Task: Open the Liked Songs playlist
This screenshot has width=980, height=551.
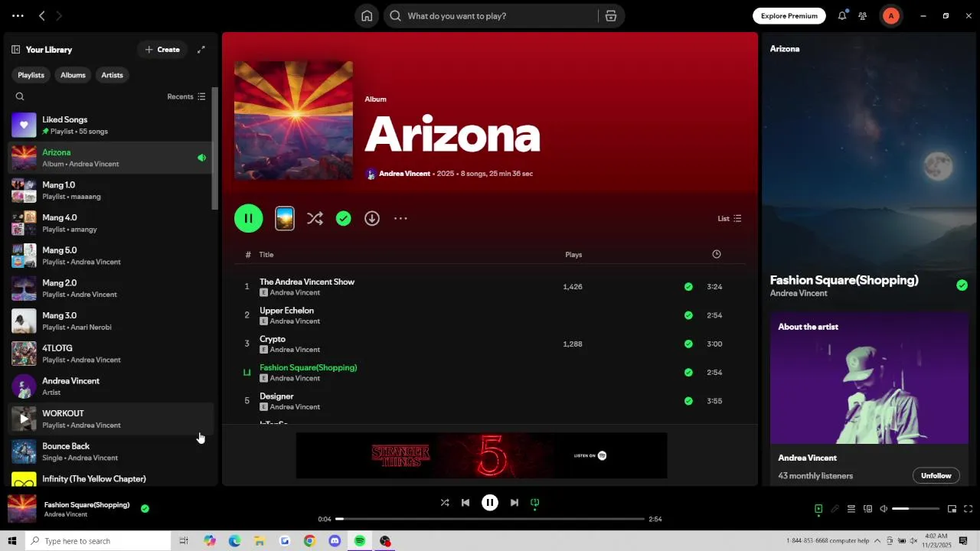Action: pos(111,125)
